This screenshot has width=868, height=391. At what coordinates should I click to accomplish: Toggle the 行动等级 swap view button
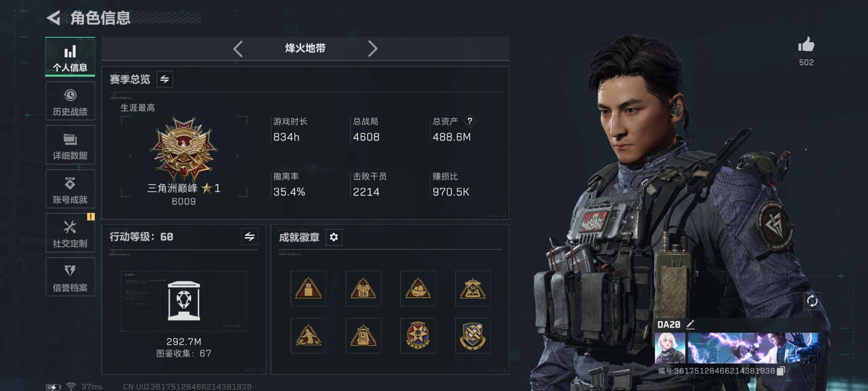[249, 237]
